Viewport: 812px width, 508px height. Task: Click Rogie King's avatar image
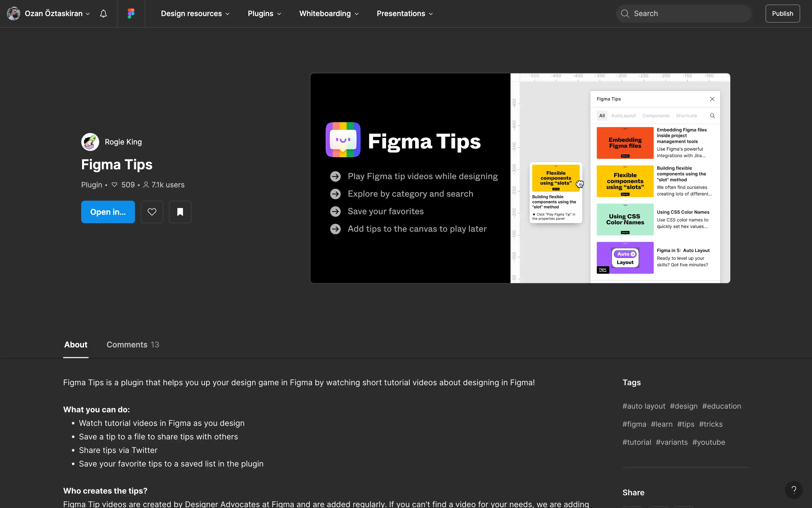point(90,142)
